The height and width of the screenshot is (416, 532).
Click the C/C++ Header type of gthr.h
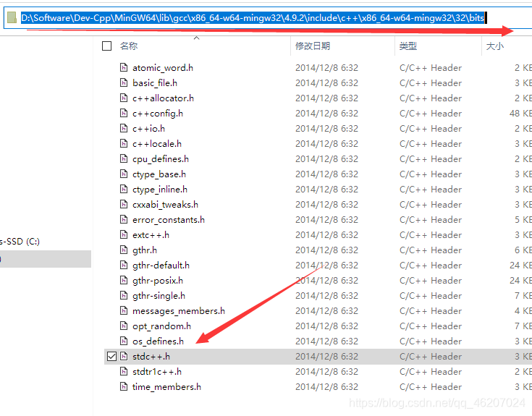tap(431, 250)
